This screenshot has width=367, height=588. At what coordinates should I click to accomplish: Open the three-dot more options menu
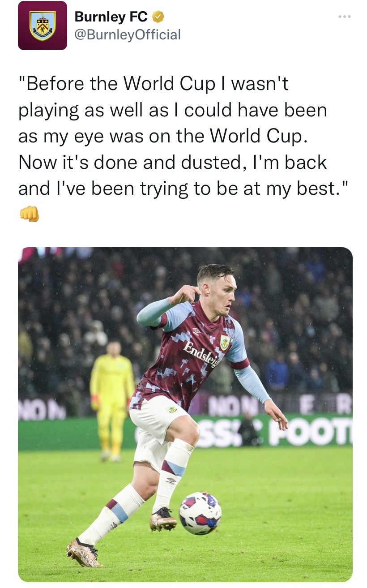pyautogui.click(x=345, y=17)
